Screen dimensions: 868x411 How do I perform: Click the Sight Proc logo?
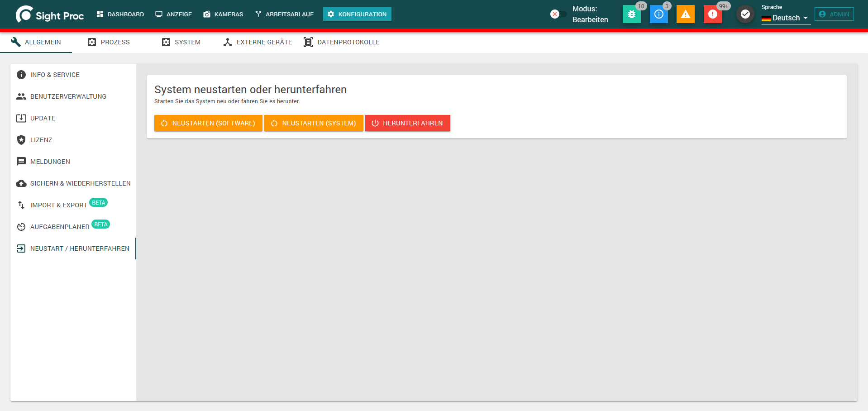50,14
